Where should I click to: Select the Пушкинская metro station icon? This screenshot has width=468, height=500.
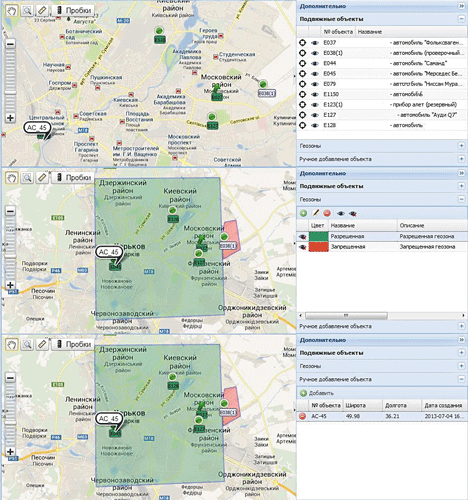pyautogui.click(x=98, y=88)
